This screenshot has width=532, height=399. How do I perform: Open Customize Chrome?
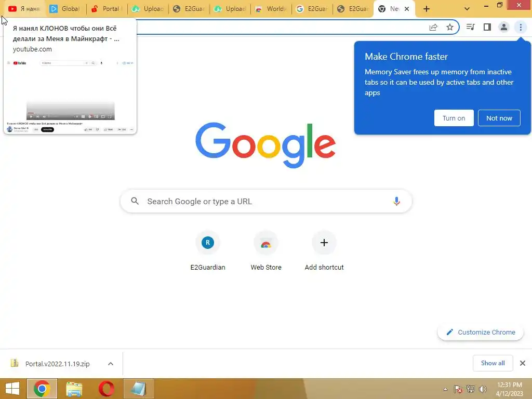coord(481,332)
